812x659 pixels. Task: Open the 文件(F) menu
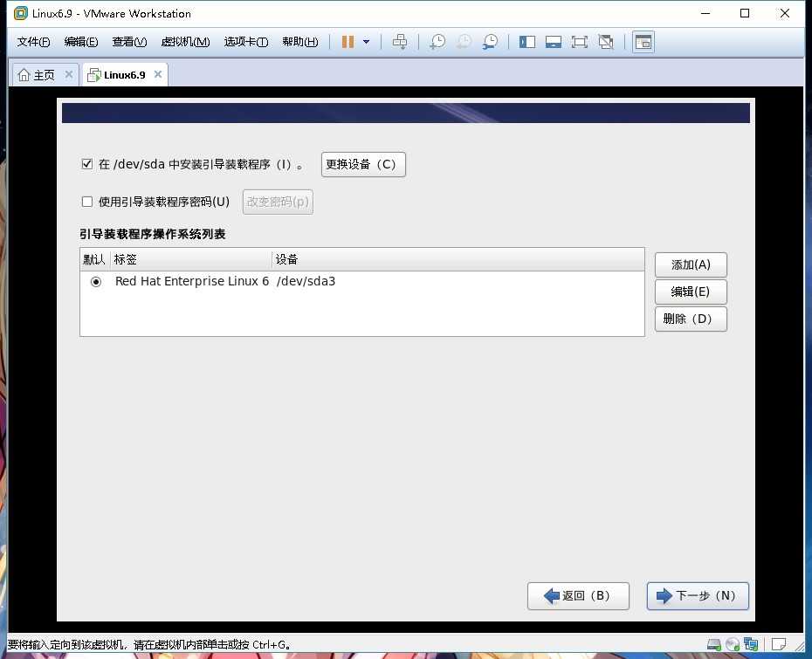coord(34,42)
